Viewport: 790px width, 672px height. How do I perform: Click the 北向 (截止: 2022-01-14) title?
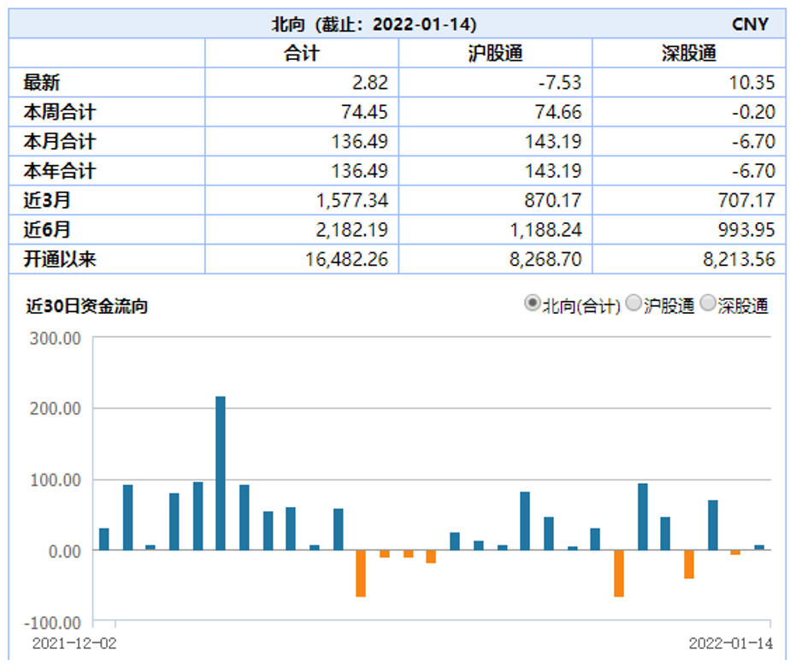pos(374,24)
